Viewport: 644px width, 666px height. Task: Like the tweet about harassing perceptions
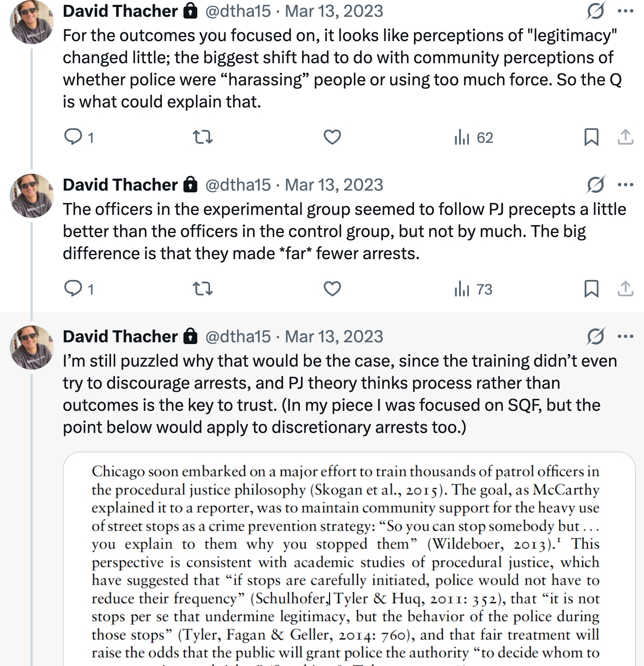332,137
